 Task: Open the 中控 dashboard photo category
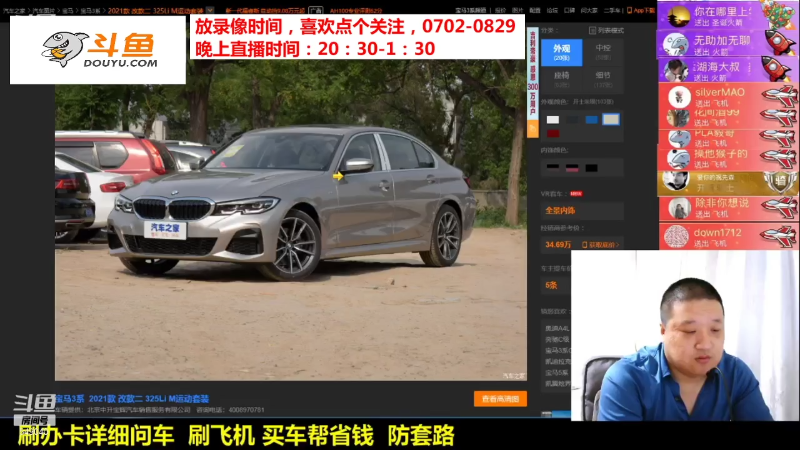click(x=603, y=52)
